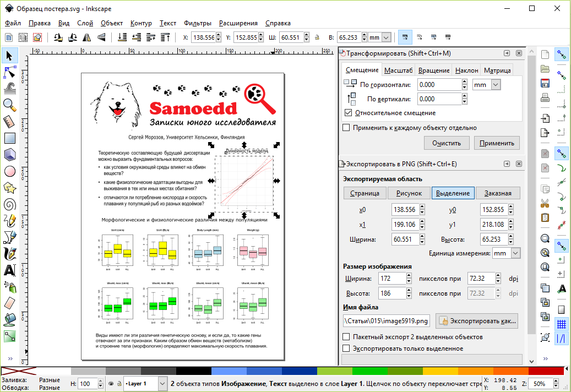Click the Print document icon
571x392 pixels.
tap(545, 98)
